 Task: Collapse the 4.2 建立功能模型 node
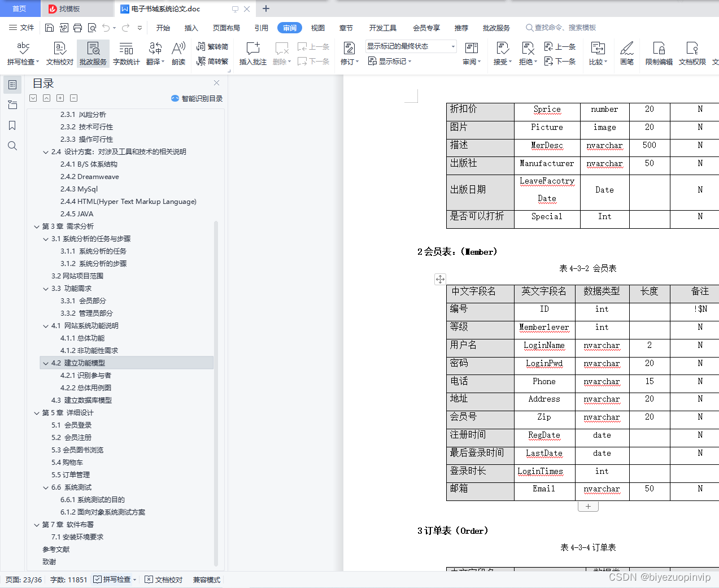click(46, 363)
